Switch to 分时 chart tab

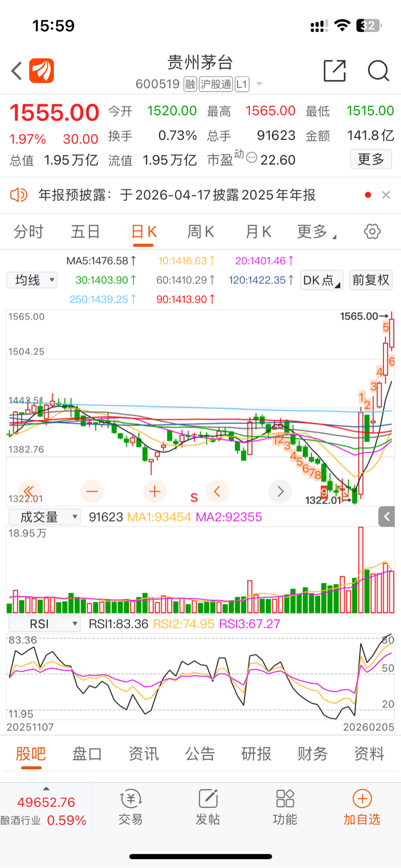(28, 231)
